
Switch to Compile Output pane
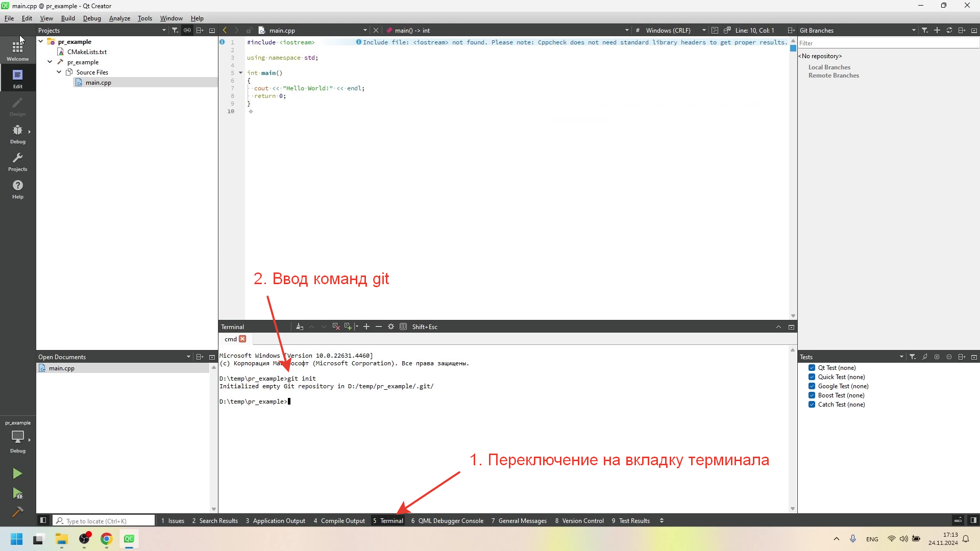click(x=339, y=520)
